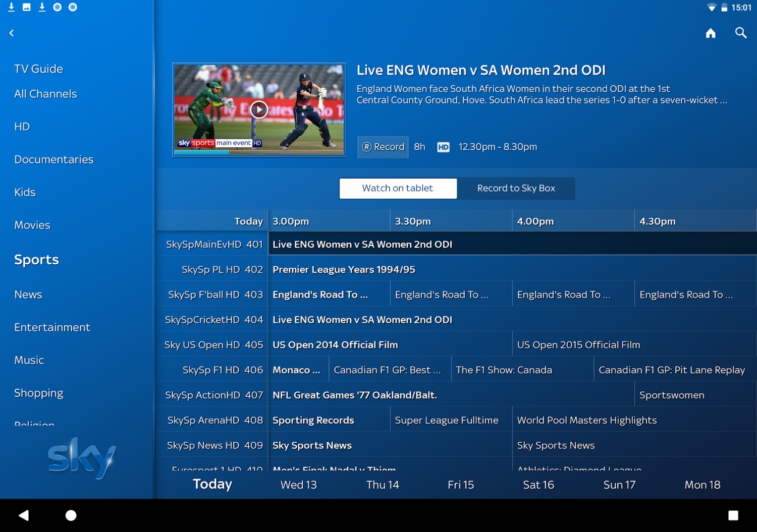This screenshot has height=532, width=757.
Task: Open The F1 Show: Canada
Action: (522, 370)
